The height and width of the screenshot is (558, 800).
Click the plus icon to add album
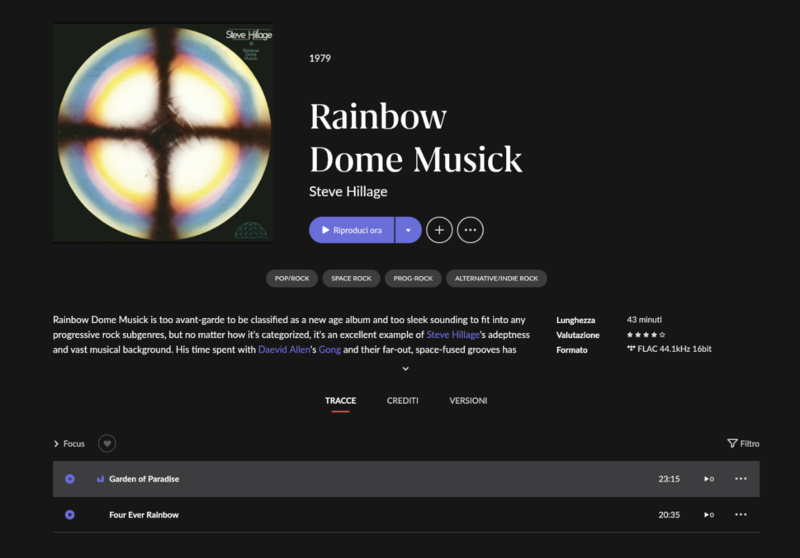click(439, 230)
